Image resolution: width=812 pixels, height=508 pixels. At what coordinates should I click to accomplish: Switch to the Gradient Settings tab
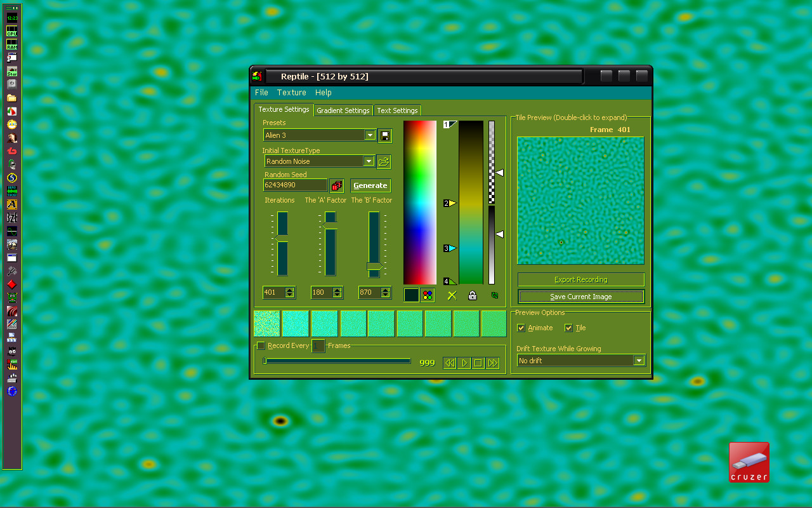(343, 110)
